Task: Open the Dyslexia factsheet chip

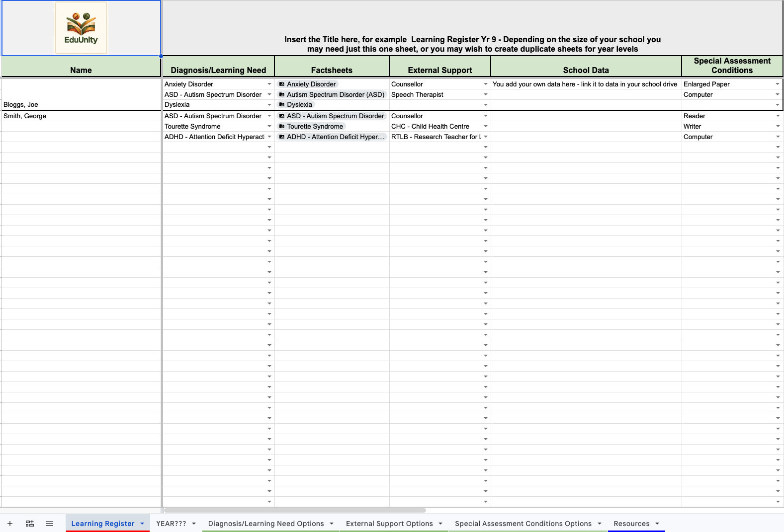Action: click(296, 105)
